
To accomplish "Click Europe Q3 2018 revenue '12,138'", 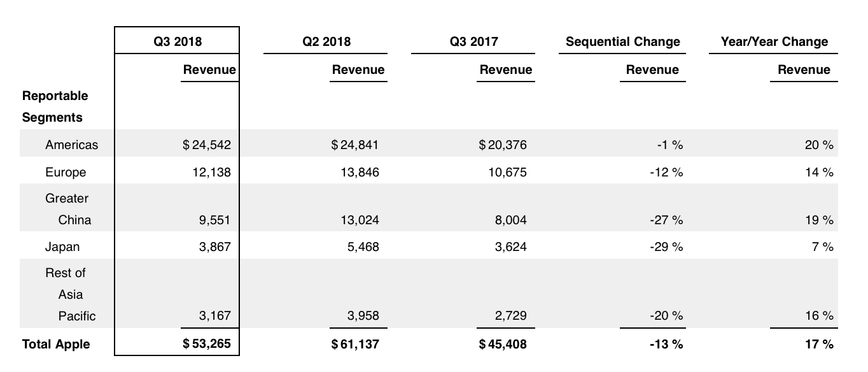I will click(211, 172).
